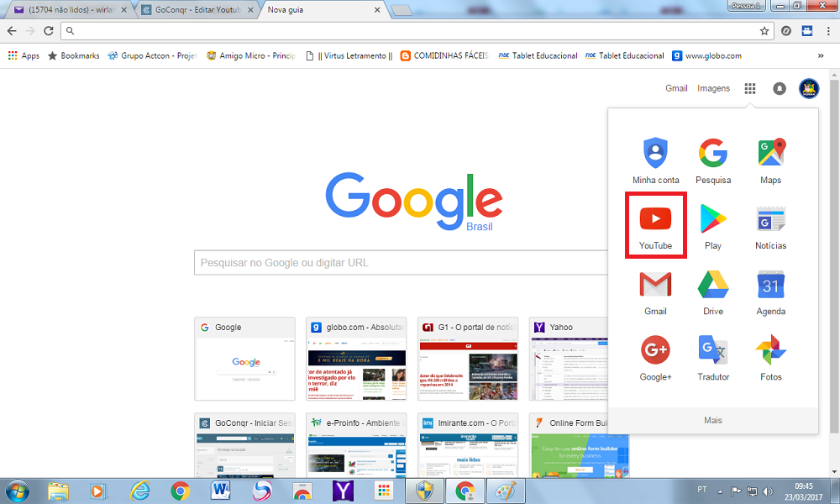840x504 pixels.
Task: Open Maps from Google apps grid
Action: [x=771, y=160]
